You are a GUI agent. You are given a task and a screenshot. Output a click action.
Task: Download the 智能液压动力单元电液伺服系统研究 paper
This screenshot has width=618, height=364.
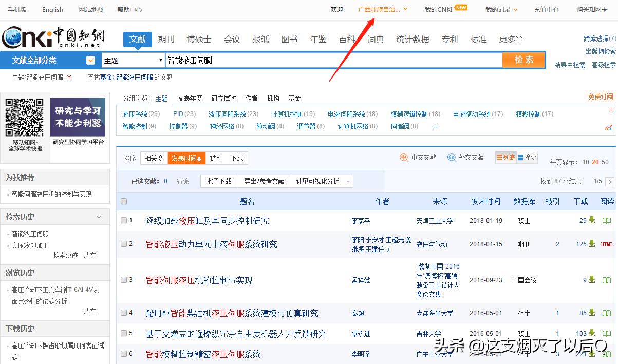592,244
